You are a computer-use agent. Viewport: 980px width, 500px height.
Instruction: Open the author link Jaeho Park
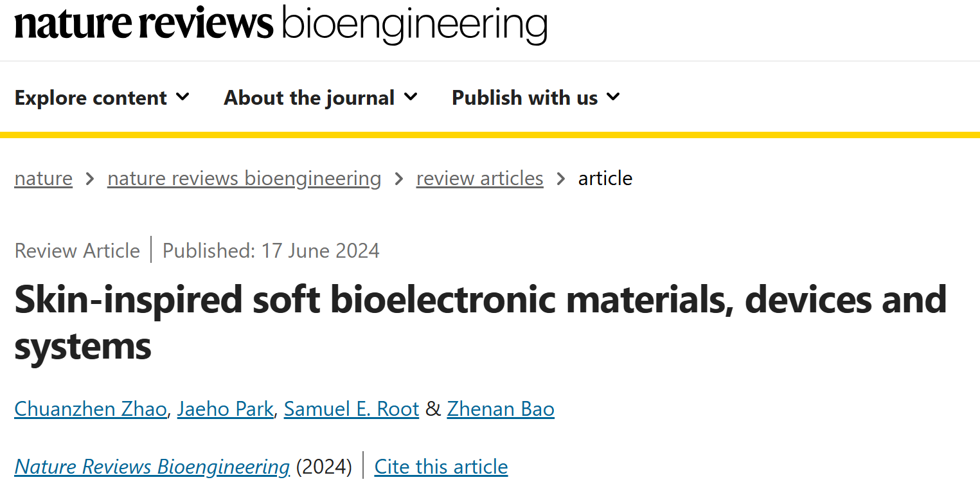click(225, 409)
